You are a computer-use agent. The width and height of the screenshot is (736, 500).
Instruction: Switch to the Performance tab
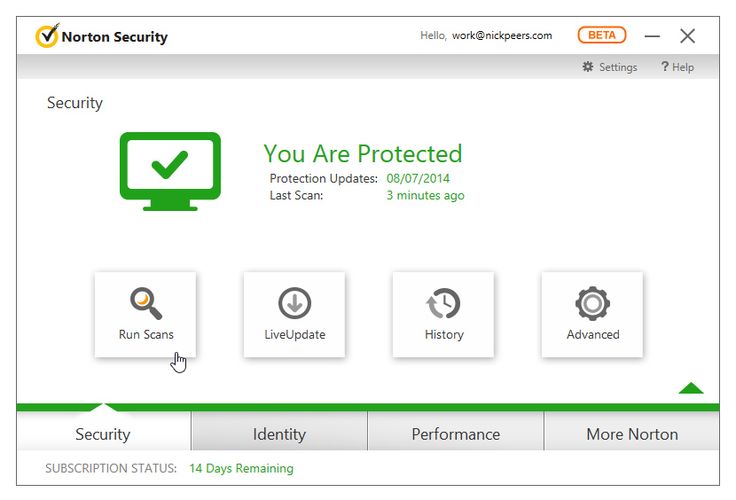pos(456,434)
